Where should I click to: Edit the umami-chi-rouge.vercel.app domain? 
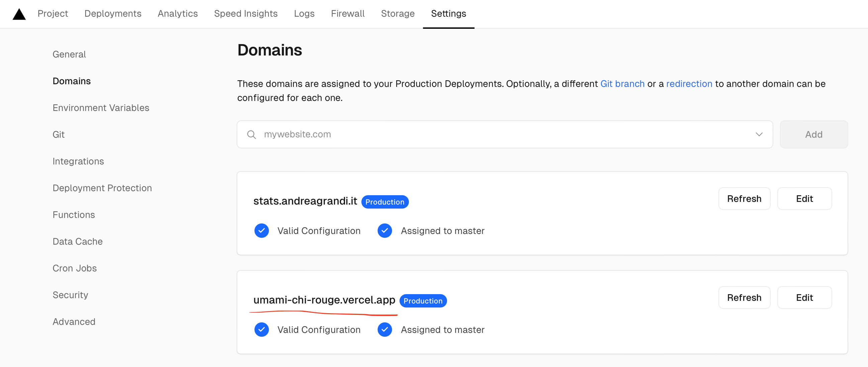[x=804, y=297]
